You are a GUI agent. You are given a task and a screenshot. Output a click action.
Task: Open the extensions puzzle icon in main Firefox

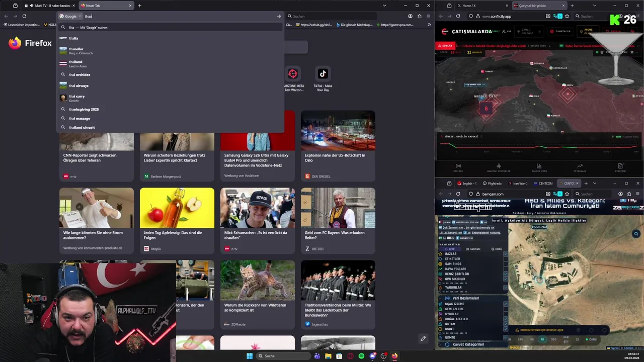tap(420, 16)
